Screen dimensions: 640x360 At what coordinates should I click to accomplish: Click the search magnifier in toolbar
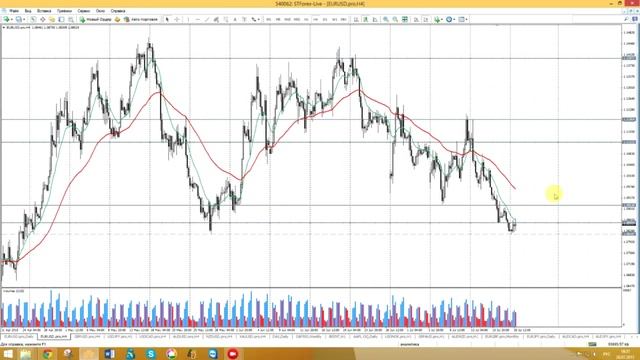pos(626,19)
